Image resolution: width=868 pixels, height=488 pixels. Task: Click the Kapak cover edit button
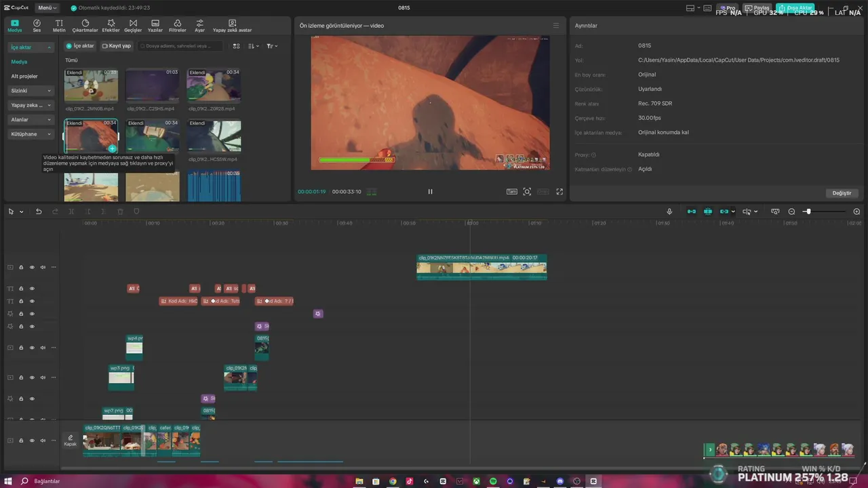[x=70, y=441]
